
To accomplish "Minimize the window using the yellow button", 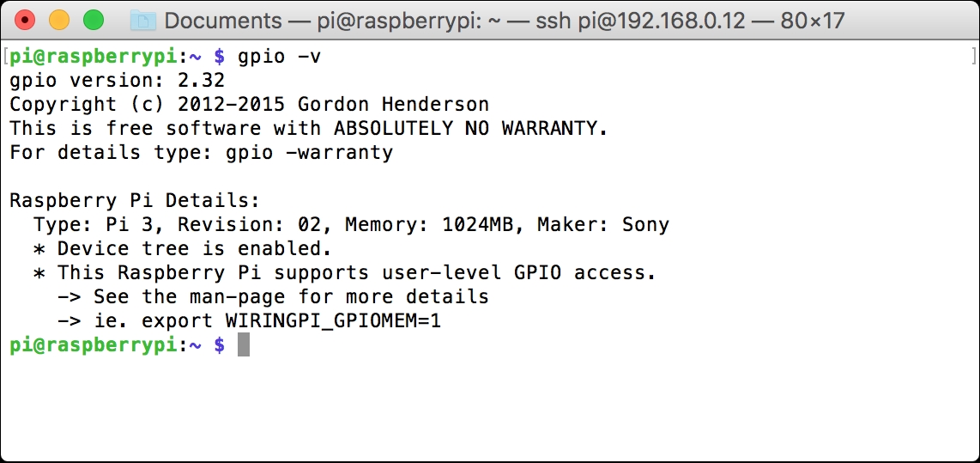I will [x=59, y=20].
